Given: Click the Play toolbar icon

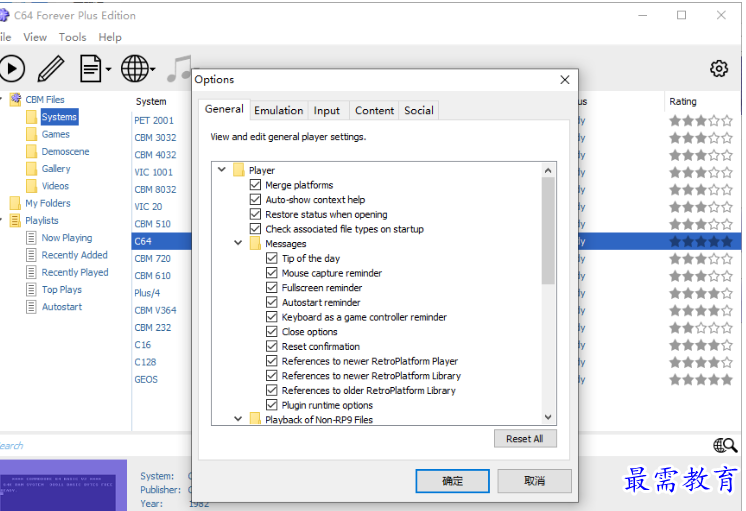Looking at the screenshot, I should coord(12,69).
